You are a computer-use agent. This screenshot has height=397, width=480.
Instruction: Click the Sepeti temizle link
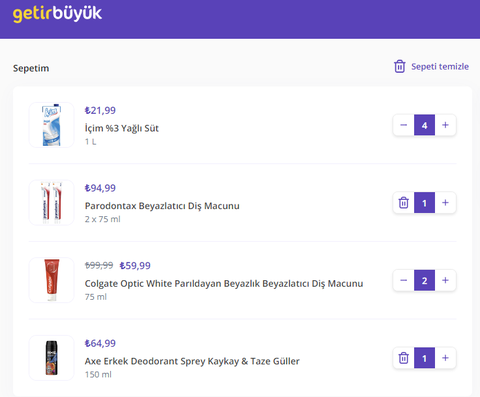(x=440, y=66)
